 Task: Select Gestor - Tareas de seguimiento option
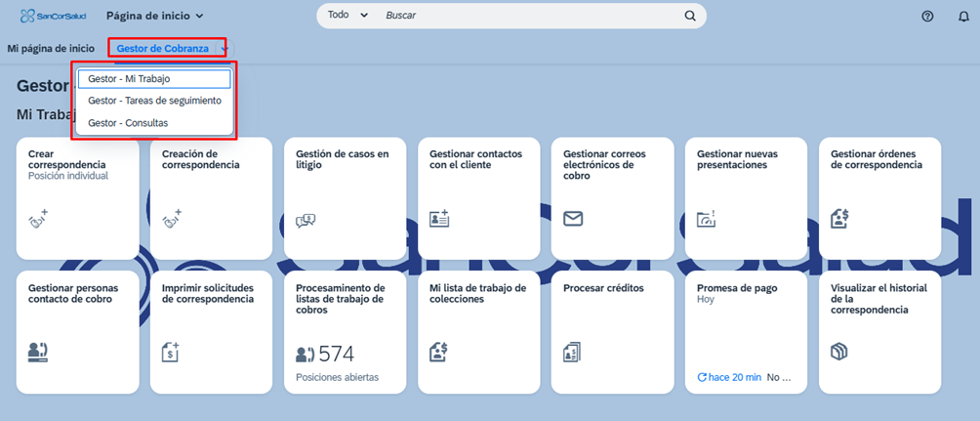tap(153, 101)
